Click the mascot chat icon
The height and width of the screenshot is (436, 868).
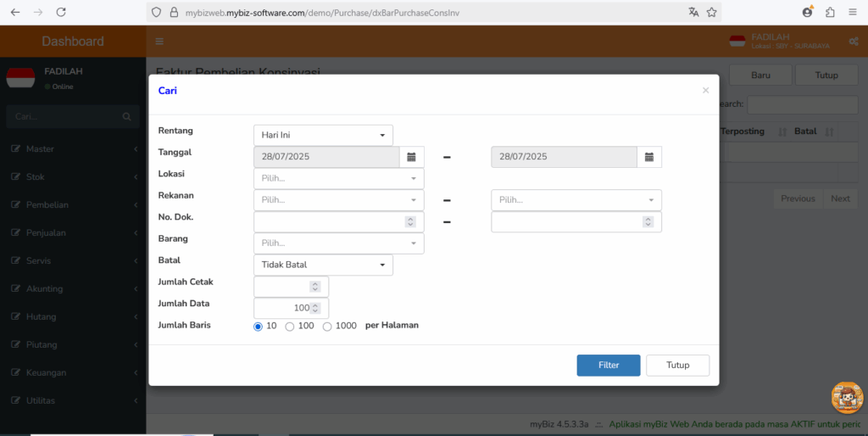[848, 397]
